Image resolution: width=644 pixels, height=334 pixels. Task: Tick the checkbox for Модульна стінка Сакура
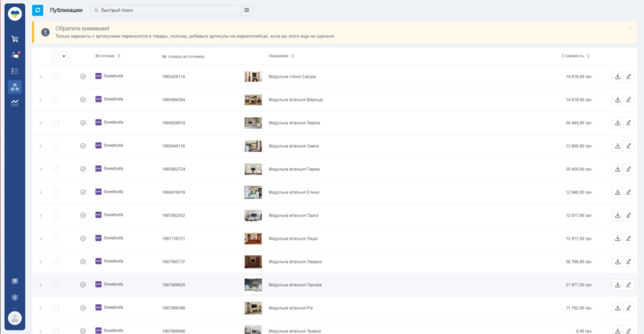point(56,77)
